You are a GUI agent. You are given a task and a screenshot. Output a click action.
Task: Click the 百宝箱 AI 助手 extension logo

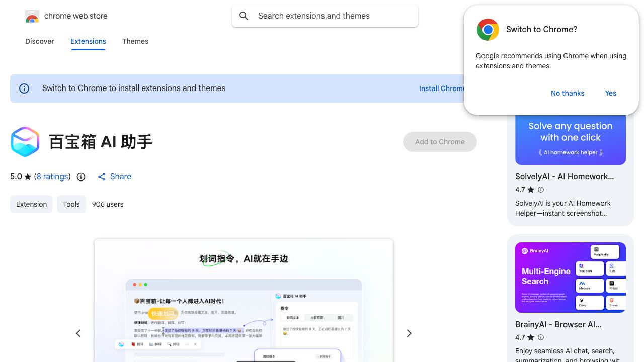[x=25, y=142]
